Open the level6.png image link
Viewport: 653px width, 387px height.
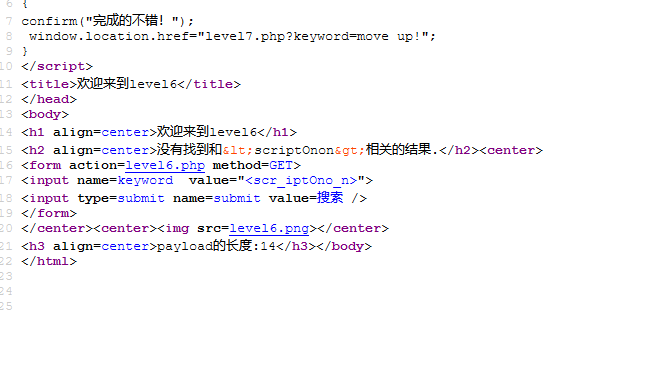[269, 229]
